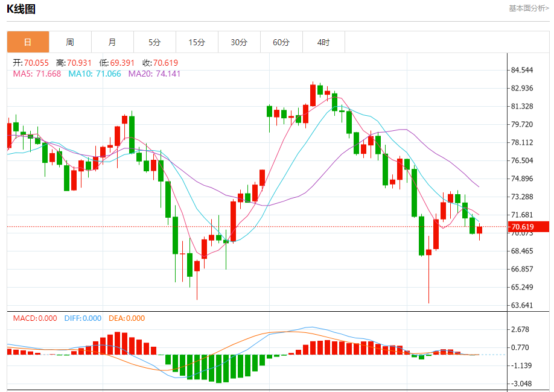Click the candle with the long wick to 63.641
The width and height of the screenshot is (554, 392).
tap(428, 252)
